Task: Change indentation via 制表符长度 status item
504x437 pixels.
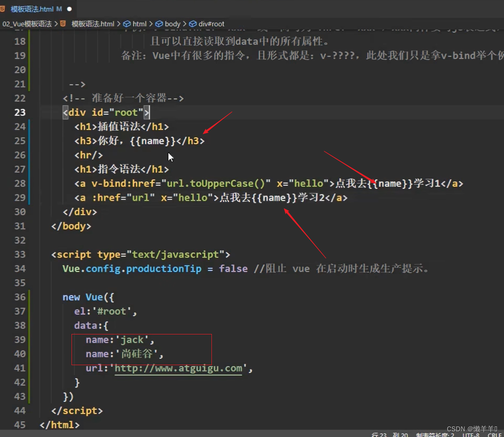Action: [434, 434]
